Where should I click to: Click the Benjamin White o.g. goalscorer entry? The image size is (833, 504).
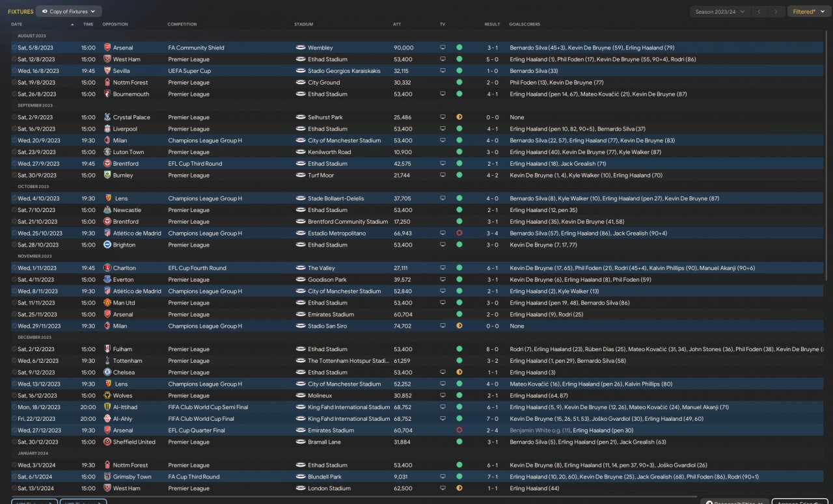(539, 431)
